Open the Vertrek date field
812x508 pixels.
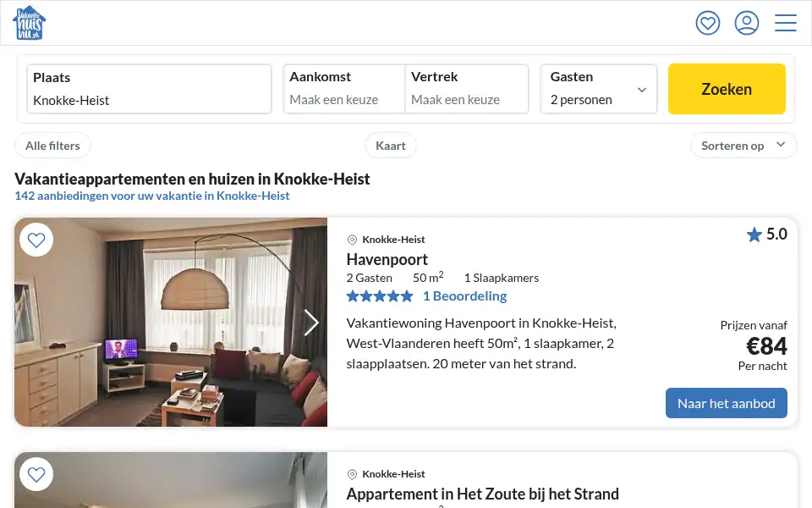[x=467, y=89]
